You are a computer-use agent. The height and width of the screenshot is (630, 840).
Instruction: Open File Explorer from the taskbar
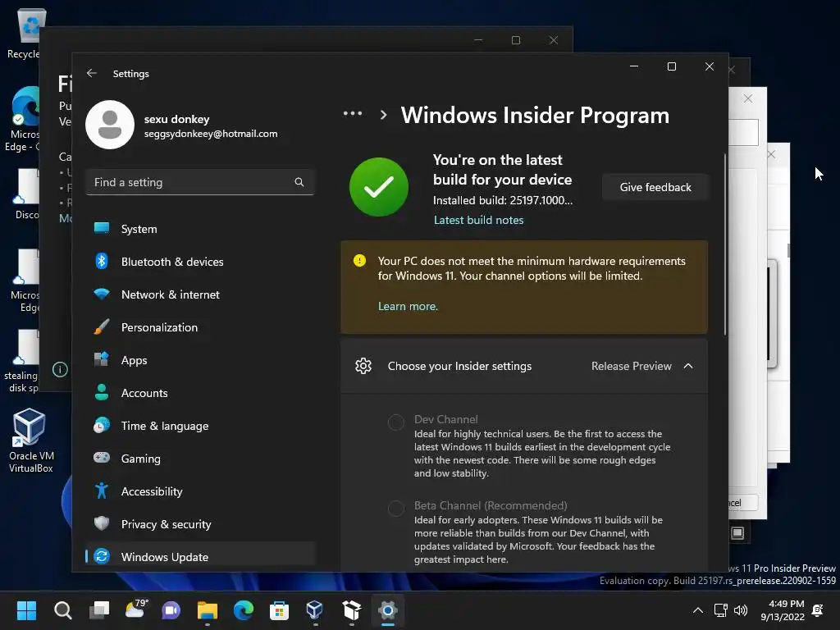coord(208,610)
